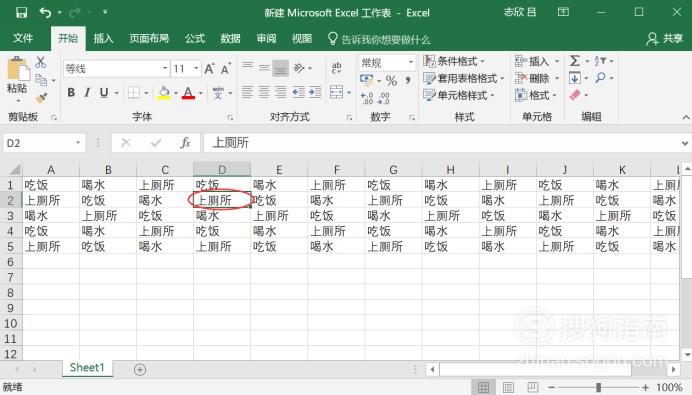
Task: Switch to the 数据 tab
Action: [230, 38]
